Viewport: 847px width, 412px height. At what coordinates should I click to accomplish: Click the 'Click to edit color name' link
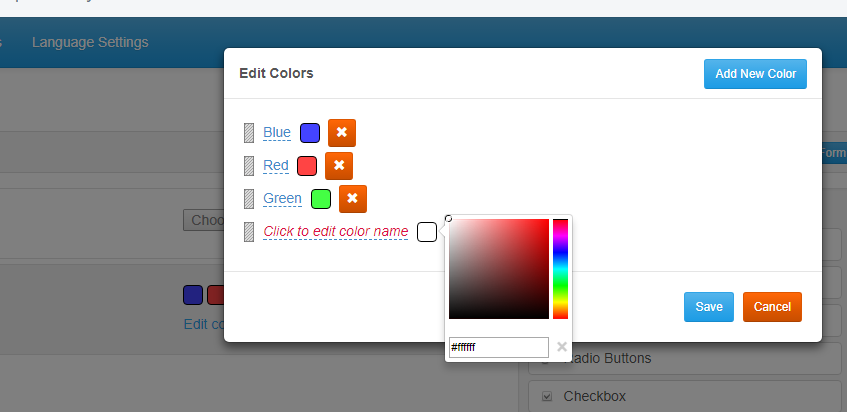(335, 231)
